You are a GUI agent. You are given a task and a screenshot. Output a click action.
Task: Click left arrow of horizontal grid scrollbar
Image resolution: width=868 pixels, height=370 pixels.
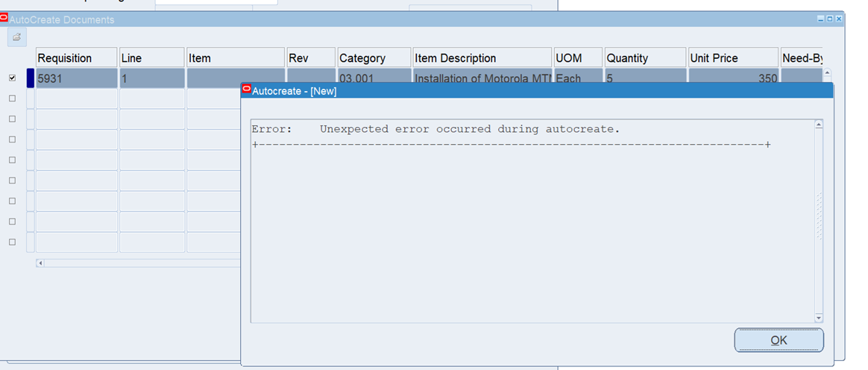[x=40, y=263]
